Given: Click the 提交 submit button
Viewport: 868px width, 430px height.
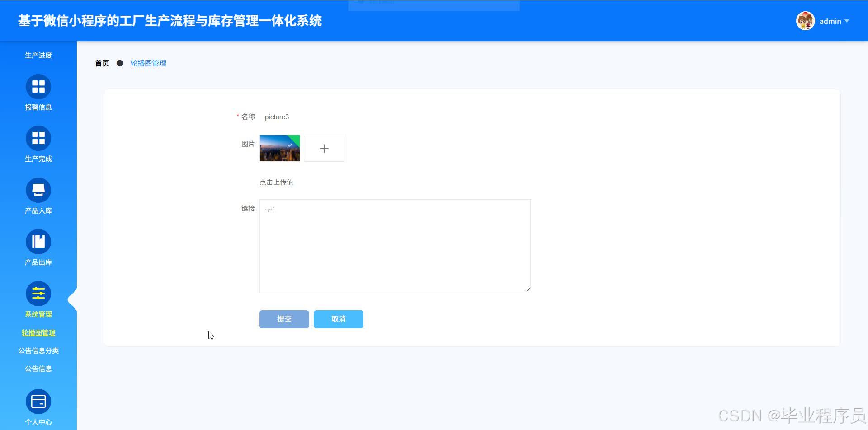Looking at the screenshot, I should point(284,319).
